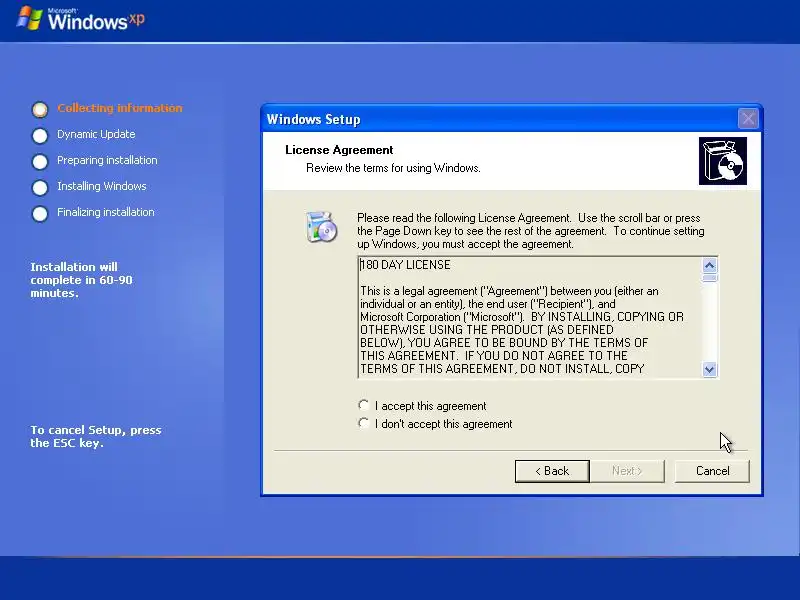
Task: Click inside the license agreement text box
Action: (530, 317)
